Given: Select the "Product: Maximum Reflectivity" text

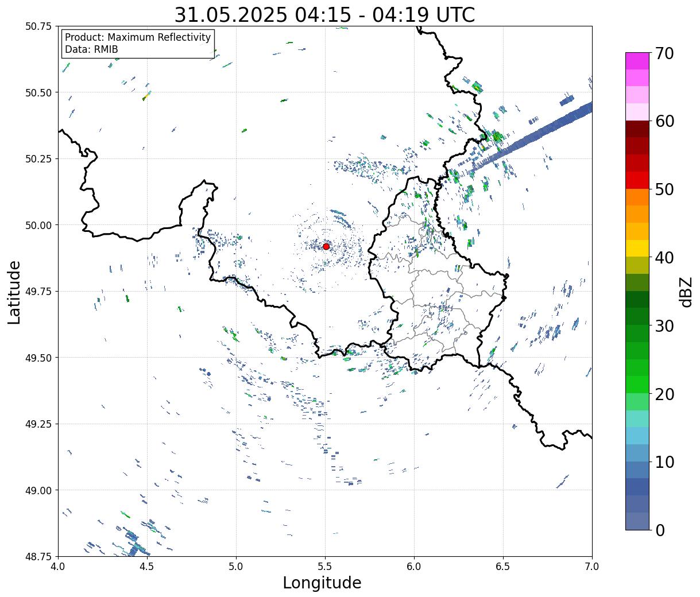Looking at the screenshot, I should tap(138, 37).
